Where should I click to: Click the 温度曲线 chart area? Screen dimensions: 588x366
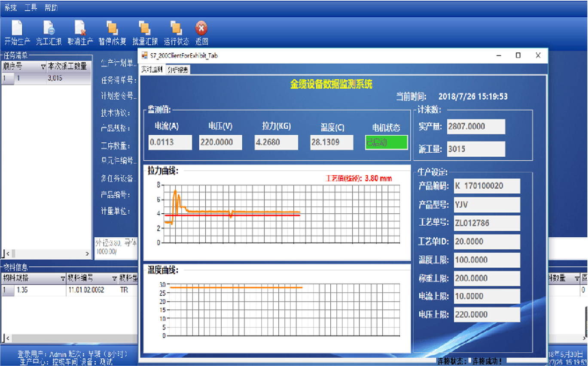[x=277, y=309]
